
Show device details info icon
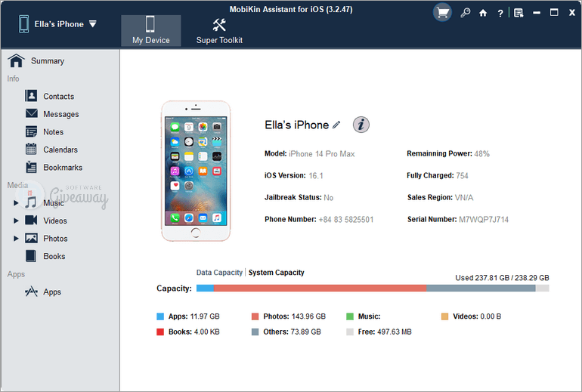[361, 125]
